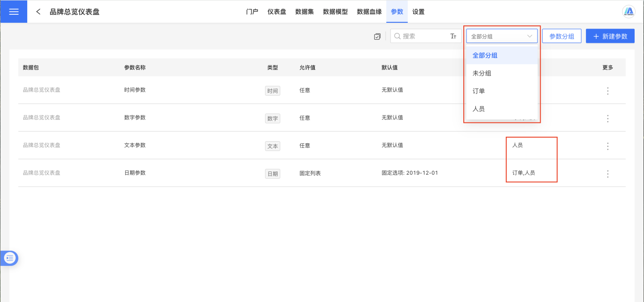Pick 人员 from the group list
644x302 pixels.
[x=479, y=109]
